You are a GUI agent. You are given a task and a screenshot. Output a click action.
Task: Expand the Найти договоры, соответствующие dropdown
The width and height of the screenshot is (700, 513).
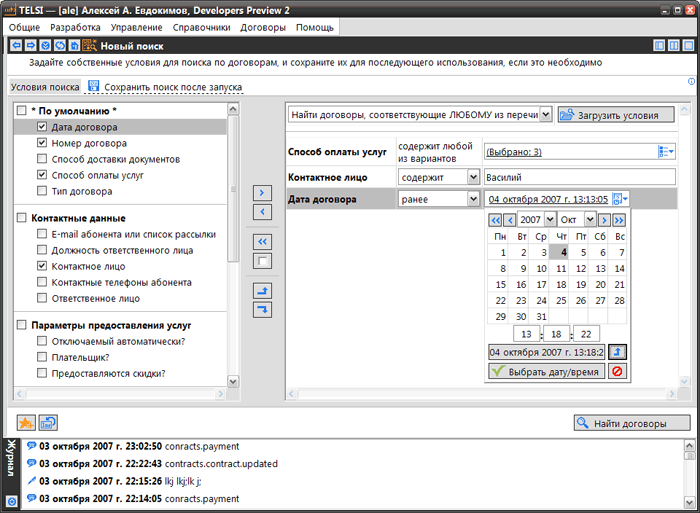[545, 115]
